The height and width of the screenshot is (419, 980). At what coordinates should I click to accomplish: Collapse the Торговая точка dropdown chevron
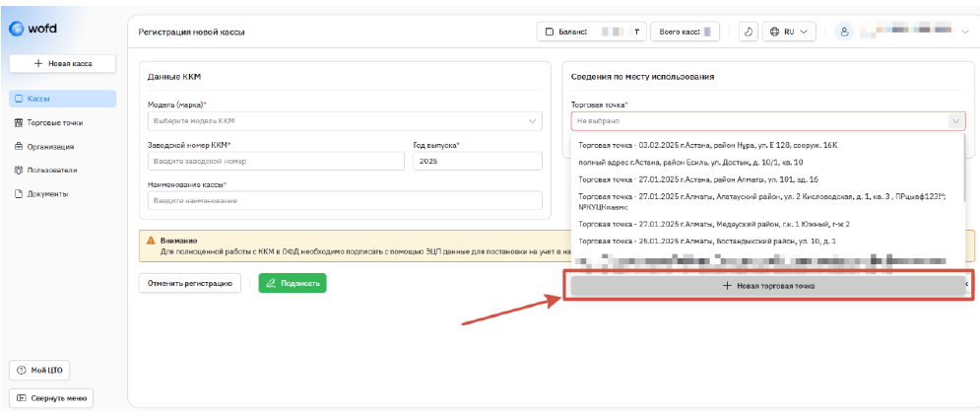tap(954, 121)
